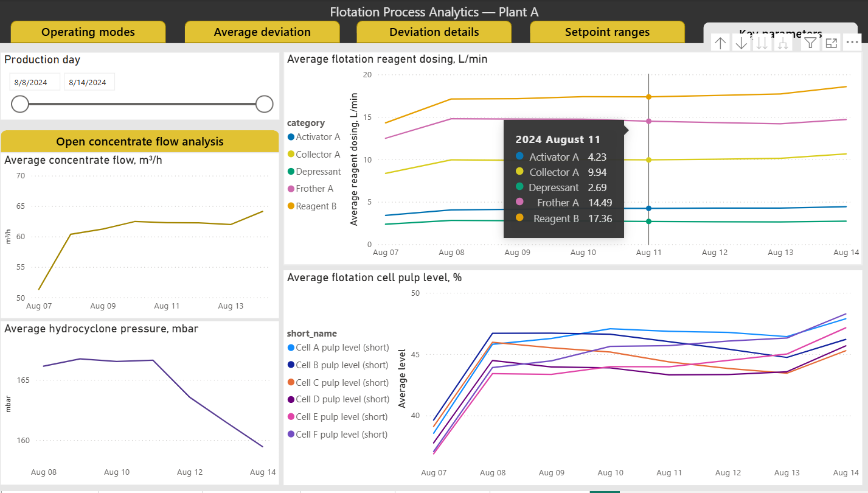Click the drill up arrow icon
Viewport: 868px width, 493px height.
pyautogui.click(x=721, y=43)
